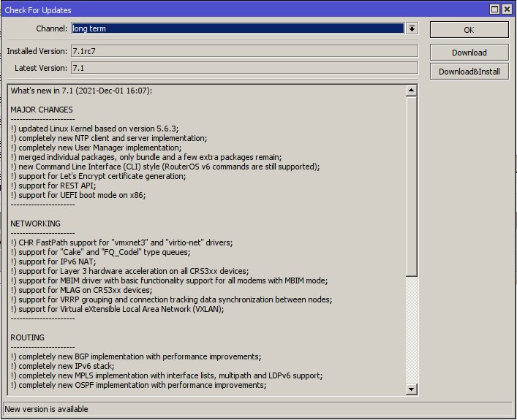This screenshot has width=517, height=420.
Task: Click the 'completely new MPLS implementation' line
Action: click(x=167, y=376)
